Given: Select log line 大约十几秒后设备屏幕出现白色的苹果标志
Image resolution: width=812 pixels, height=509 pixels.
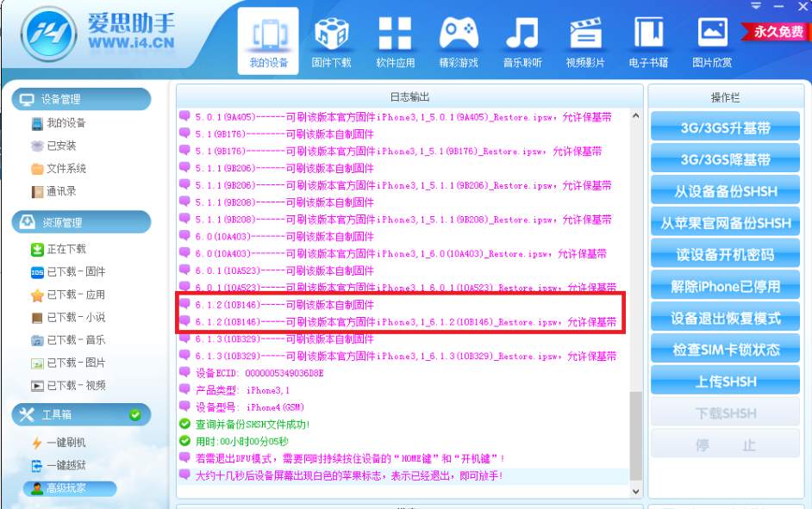Looking at the screenshot, I should [349, 475].
